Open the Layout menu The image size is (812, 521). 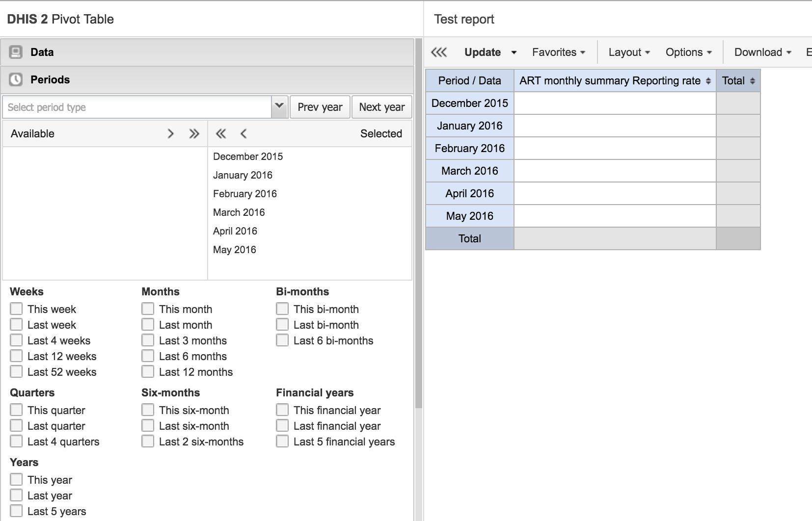(x=629, y=52)
